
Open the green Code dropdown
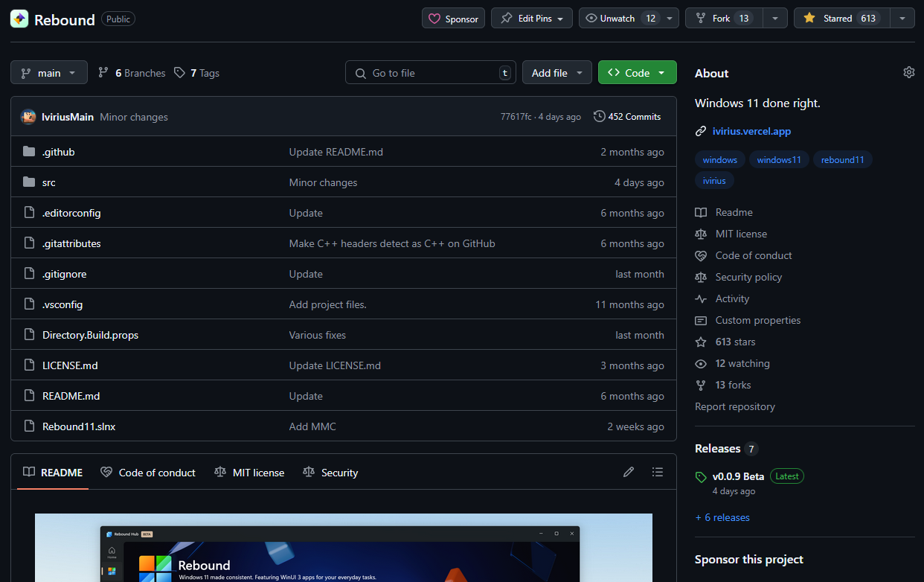[638, 72]
